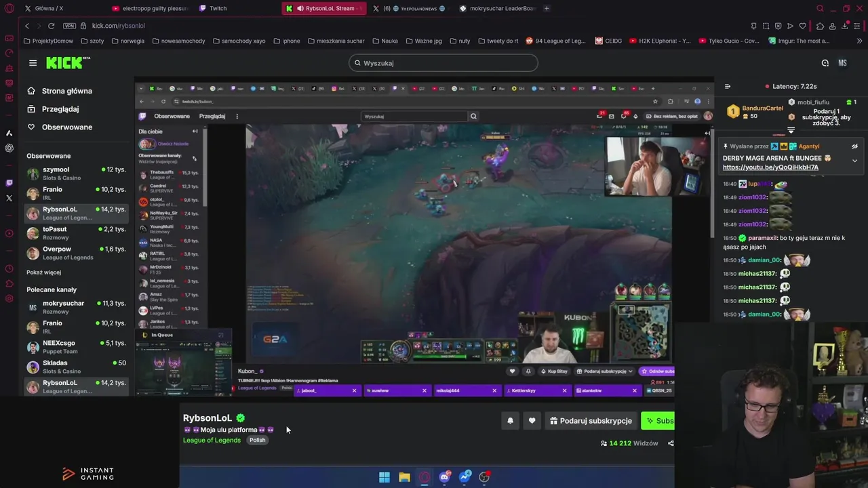The height and width of the screenshot is (488, 868).
Task: Open szymool channel in followed list
Action: (x=76, y=174)
